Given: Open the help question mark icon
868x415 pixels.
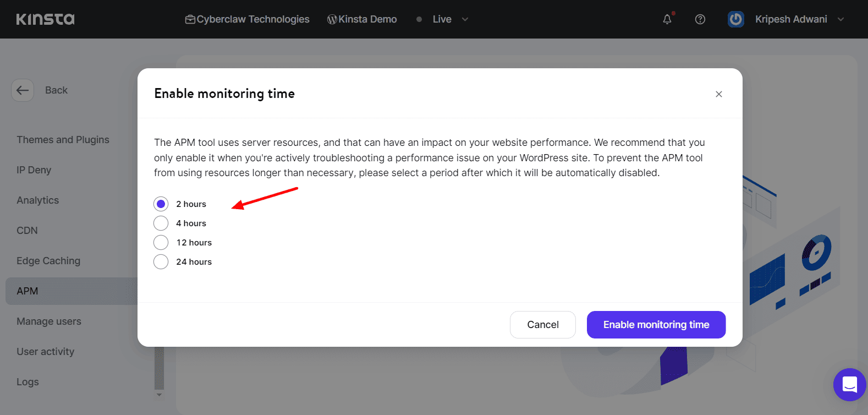Looking at the screenshot, I should click(x=700, y=19).
